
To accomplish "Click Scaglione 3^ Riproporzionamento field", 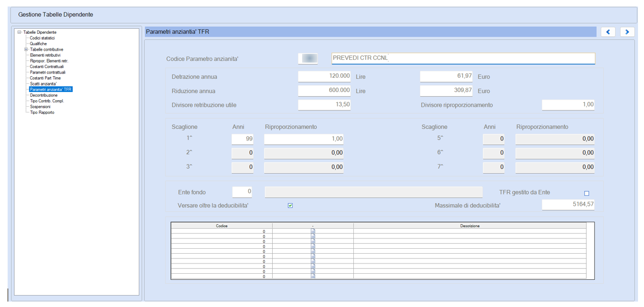I will coord(304,167).
